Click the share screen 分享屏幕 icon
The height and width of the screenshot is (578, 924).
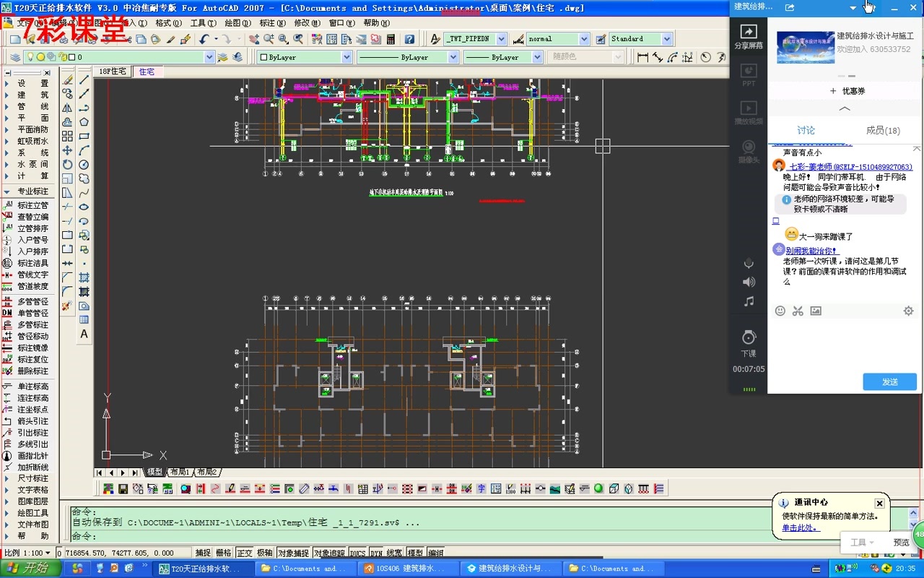[x=749, y=36]
